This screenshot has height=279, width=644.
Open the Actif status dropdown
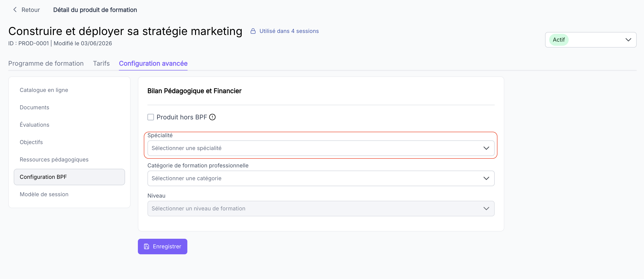pyautogui.click(x=590, y=40)
